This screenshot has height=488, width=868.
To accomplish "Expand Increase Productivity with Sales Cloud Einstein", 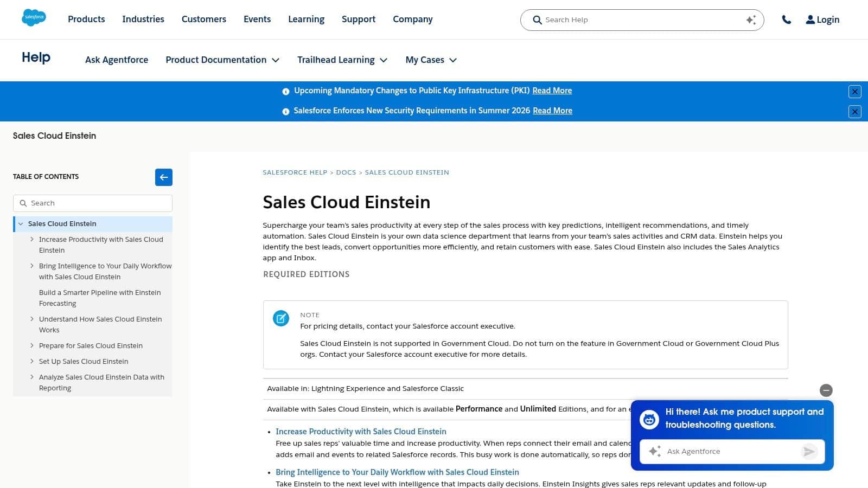I will (32, 239).
